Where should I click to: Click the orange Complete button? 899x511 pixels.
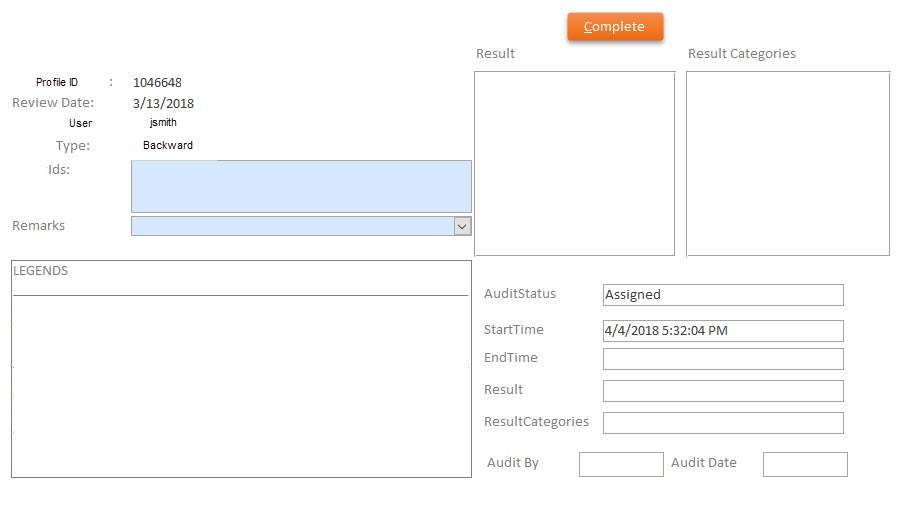pos(614,27)
